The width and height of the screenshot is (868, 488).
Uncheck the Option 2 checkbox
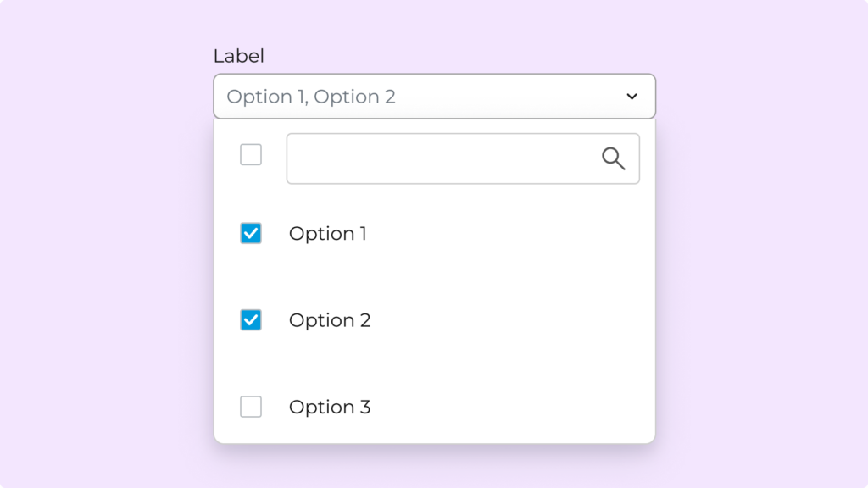[x=251, y=320]
